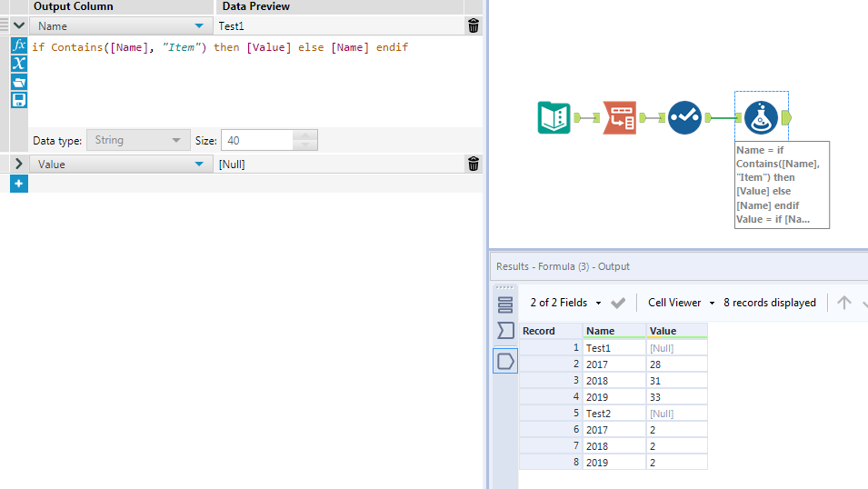Sort by the Value column header
868x489 pixels.
point(676,331)
